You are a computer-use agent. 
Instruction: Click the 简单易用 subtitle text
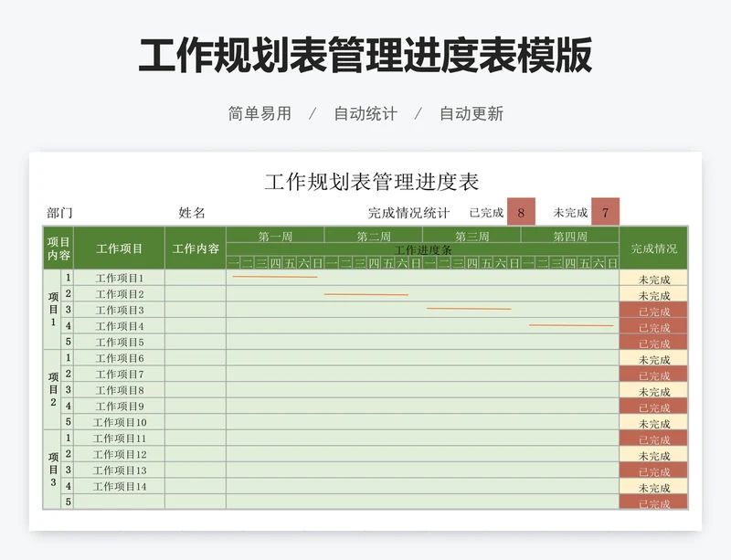260,113
